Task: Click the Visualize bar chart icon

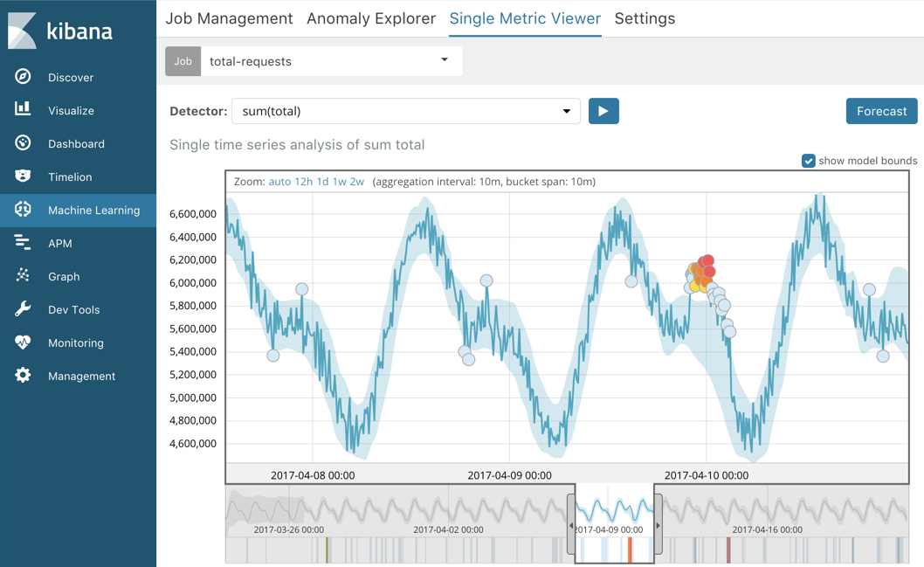Action: [23, 110]
